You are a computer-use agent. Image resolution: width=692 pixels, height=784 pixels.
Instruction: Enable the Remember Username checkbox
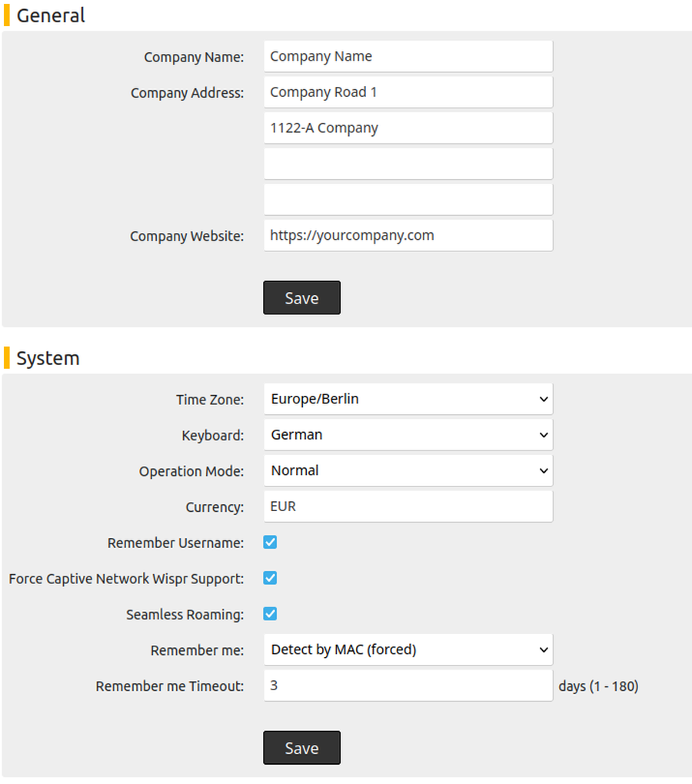click(270, 542)
